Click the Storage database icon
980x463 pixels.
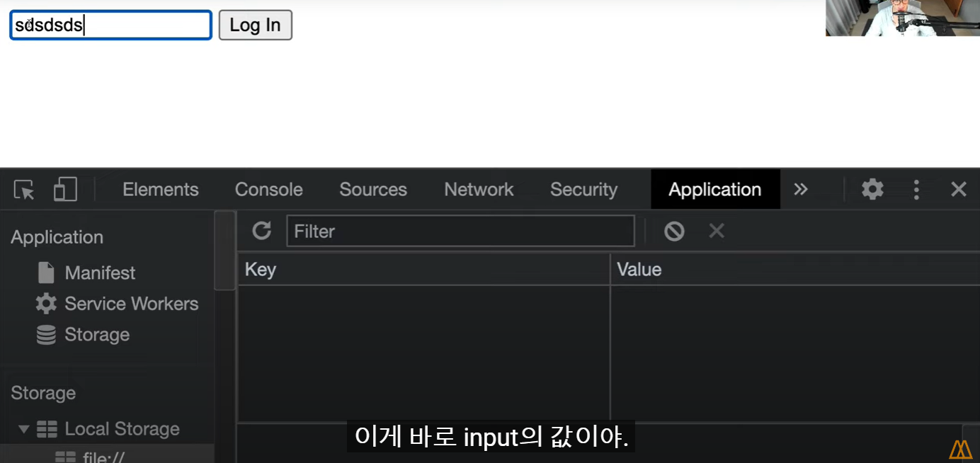coord(46,335)
